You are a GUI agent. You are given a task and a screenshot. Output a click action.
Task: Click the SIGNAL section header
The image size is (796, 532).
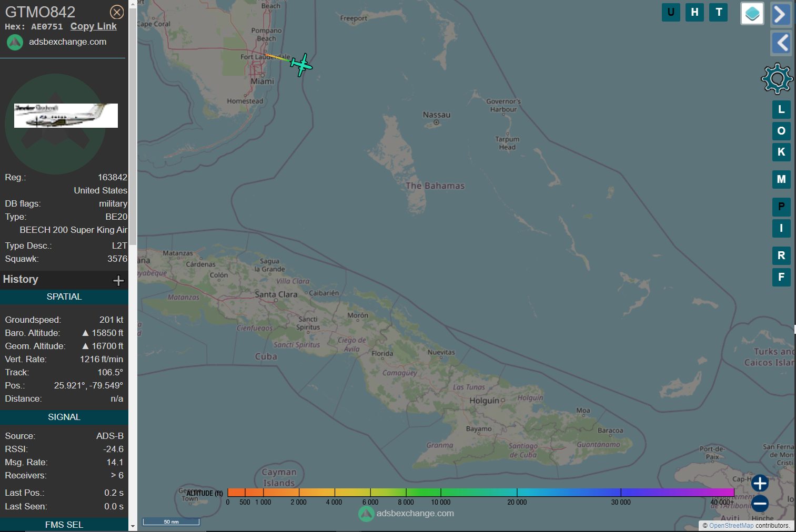click(64, 417)
